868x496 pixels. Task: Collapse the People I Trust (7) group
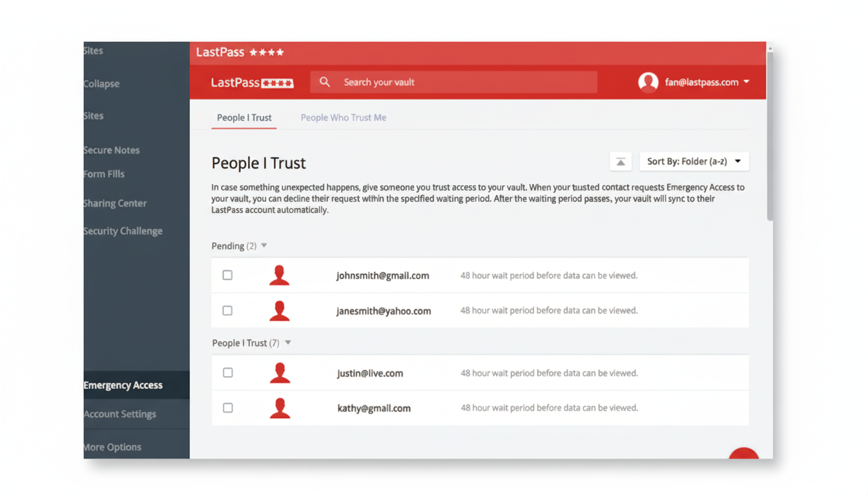288,343
